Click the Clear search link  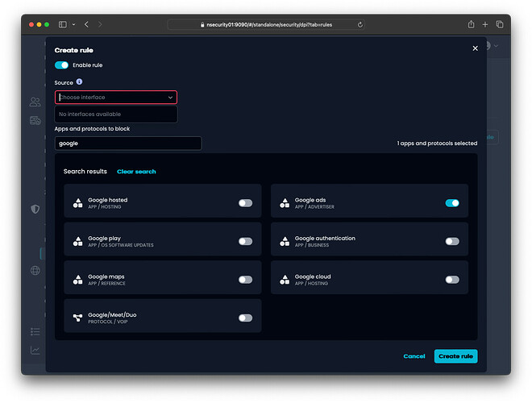click(x=136, y=172)
